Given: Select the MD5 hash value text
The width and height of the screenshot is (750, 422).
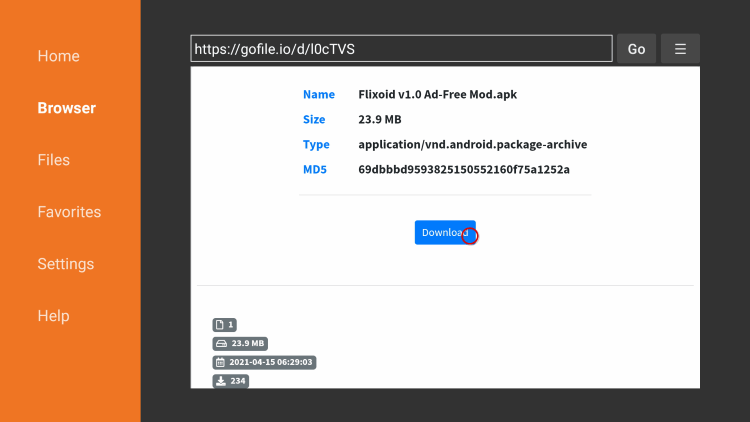Looking at the screenshot, I should click(464, 169).
